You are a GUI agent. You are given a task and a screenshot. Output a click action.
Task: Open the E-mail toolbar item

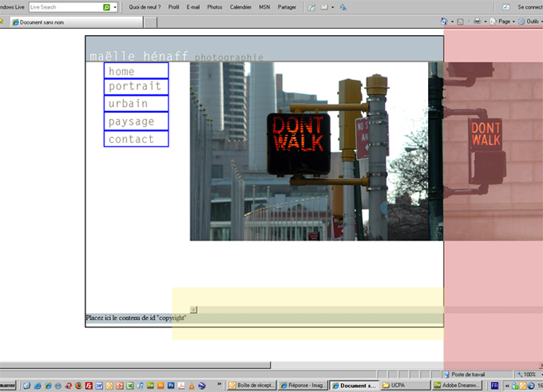point(193,7)
